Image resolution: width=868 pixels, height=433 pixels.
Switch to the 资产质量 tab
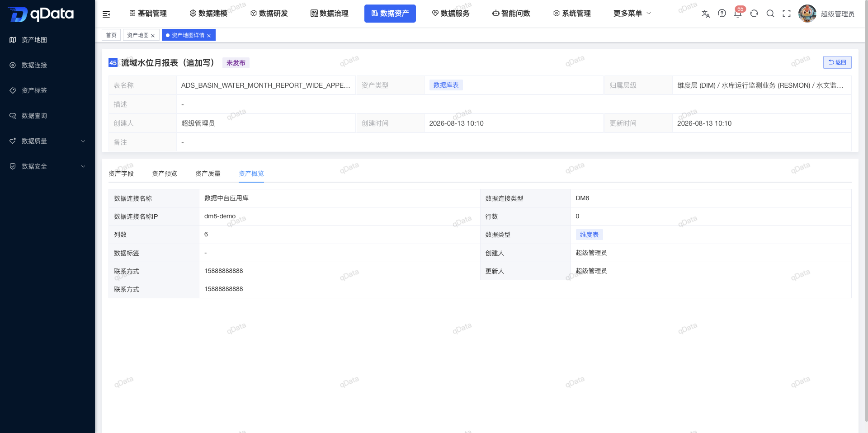(x=208, y=174)
